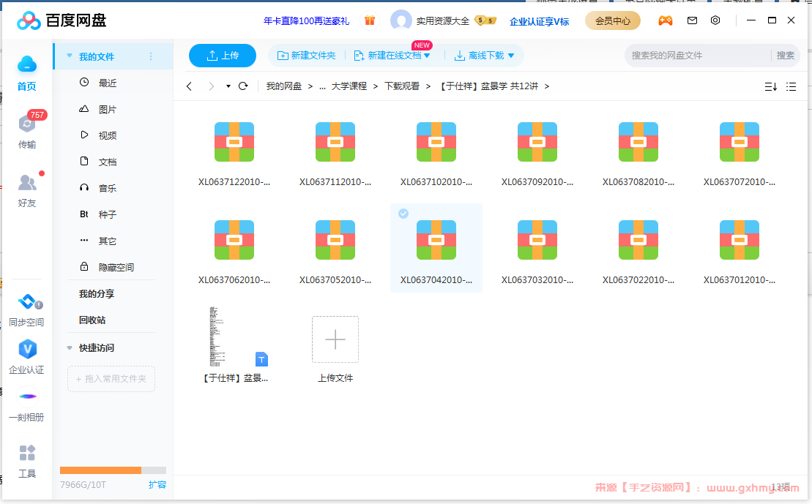Viewport: 812px width, 504px height.
Task: Open the 扩容 storage expansion link
Action: pyautogui.click(x=157, y=484)
